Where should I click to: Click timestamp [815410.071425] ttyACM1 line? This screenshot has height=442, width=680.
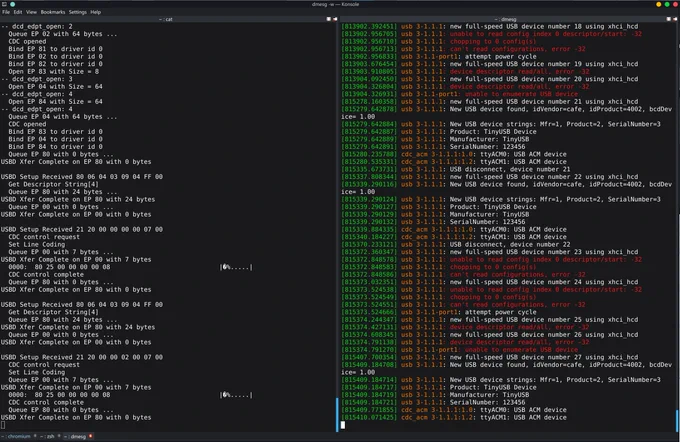click(x=454, y=417)
